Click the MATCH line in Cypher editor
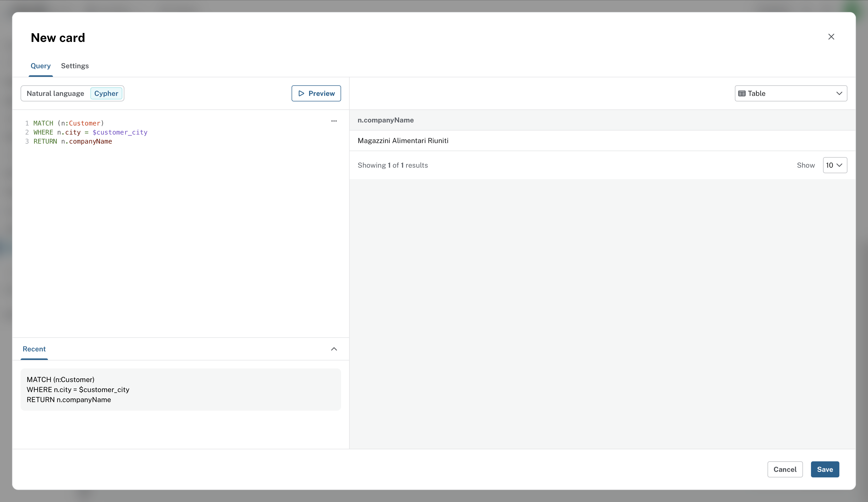Image resolution: width=868 pixels, height=502 pixels. [x=69, y=123]
